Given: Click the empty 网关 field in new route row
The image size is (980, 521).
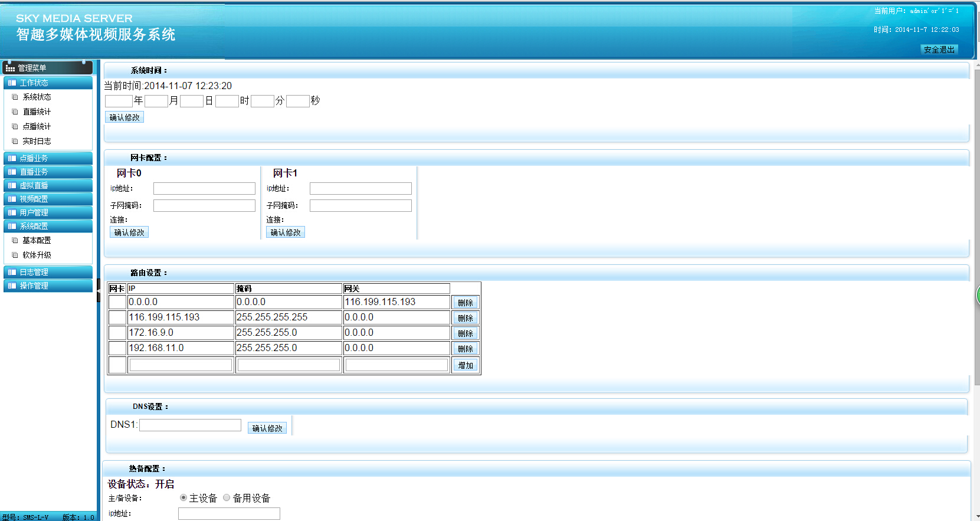Looking at the screenshot, I should (396, 365).
